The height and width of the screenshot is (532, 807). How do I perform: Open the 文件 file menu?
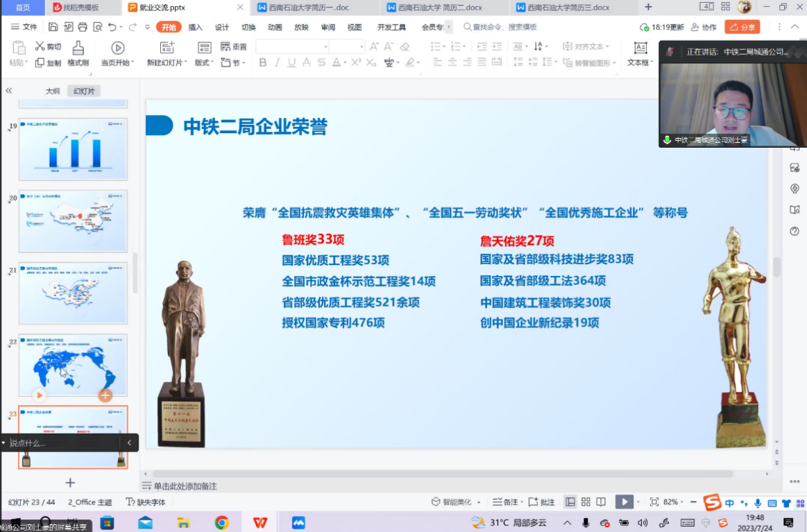click(24, 27)
